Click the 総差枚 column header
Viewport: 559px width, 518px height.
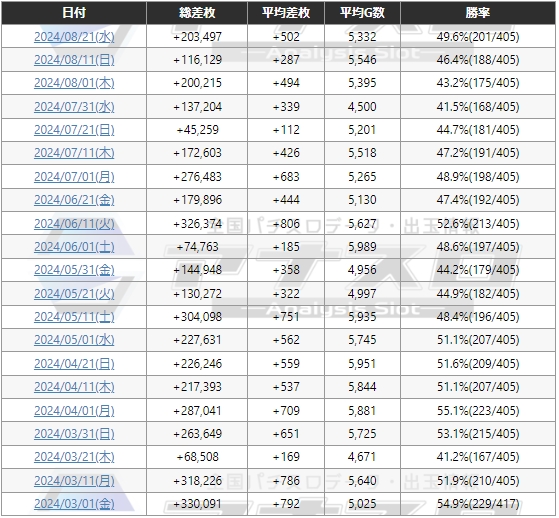[x=197, y=13]
